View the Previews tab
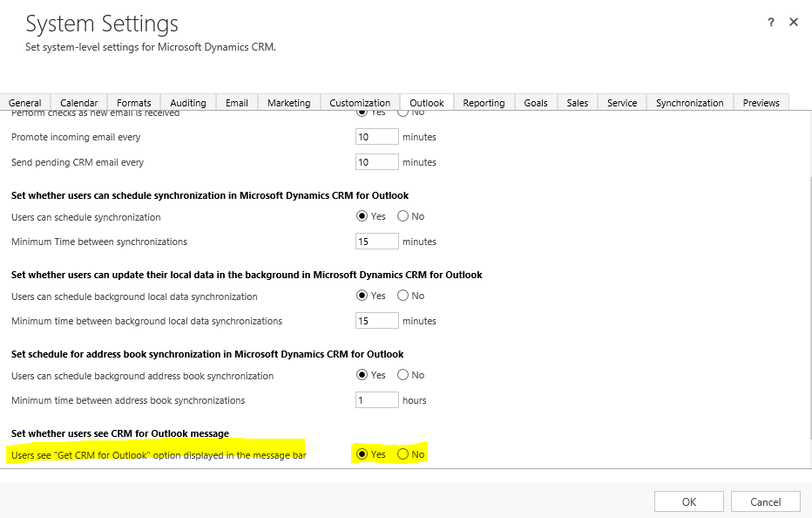This screenshot has width=812, height=518. tap(761, 102)
